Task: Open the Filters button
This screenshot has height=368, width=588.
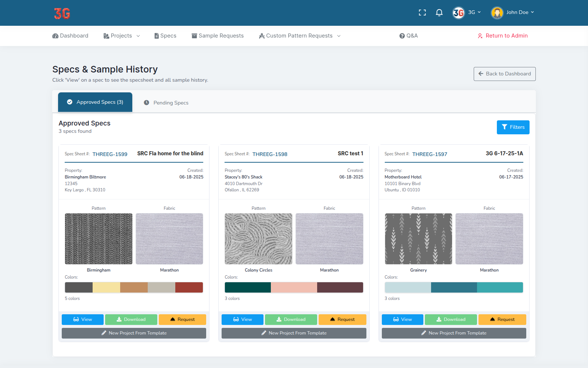Action: click(x=513, y=127)
